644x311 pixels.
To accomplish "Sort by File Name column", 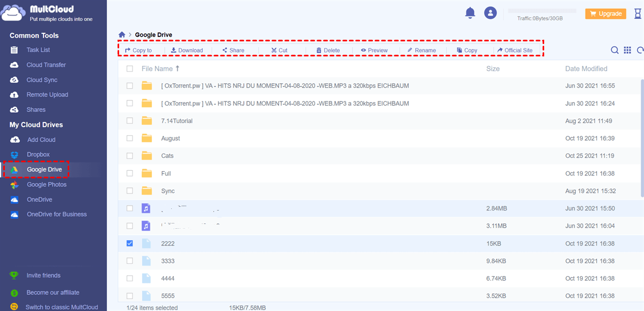I will pyautogui.click(x=160, y=69).
